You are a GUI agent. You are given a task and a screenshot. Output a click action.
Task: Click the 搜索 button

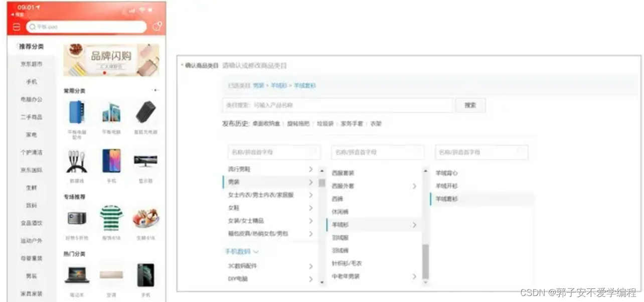coord(470,105)
